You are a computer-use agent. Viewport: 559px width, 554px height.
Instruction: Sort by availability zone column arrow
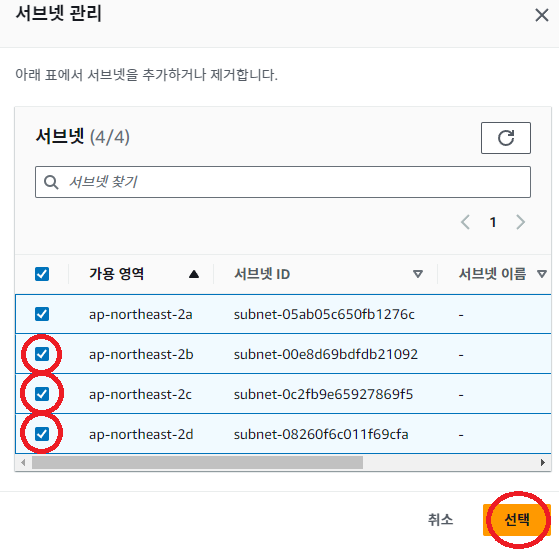coord(194,274)
